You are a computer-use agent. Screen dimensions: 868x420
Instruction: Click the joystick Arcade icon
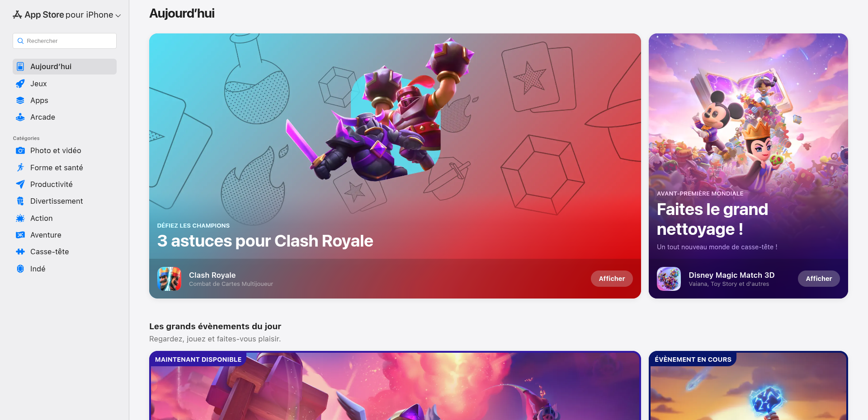coord(20,117)
